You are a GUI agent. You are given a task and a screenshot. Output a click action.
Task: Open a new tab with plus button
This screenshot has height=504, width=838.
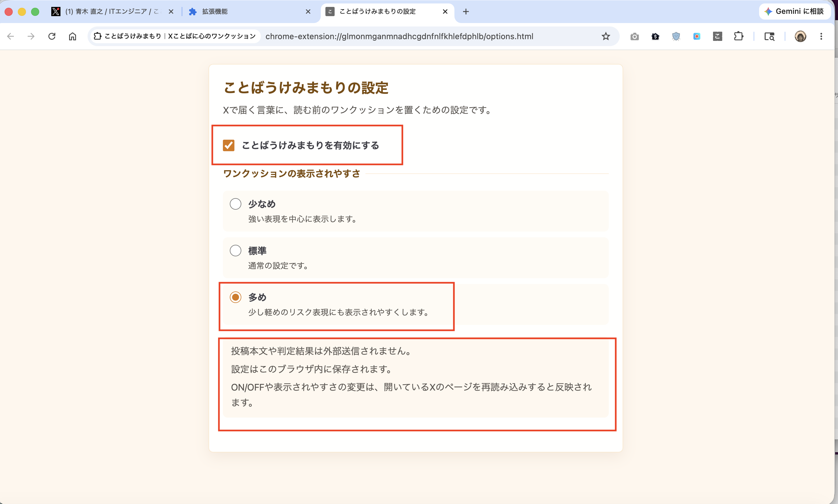pyautogui.click(x=466, y=12)
